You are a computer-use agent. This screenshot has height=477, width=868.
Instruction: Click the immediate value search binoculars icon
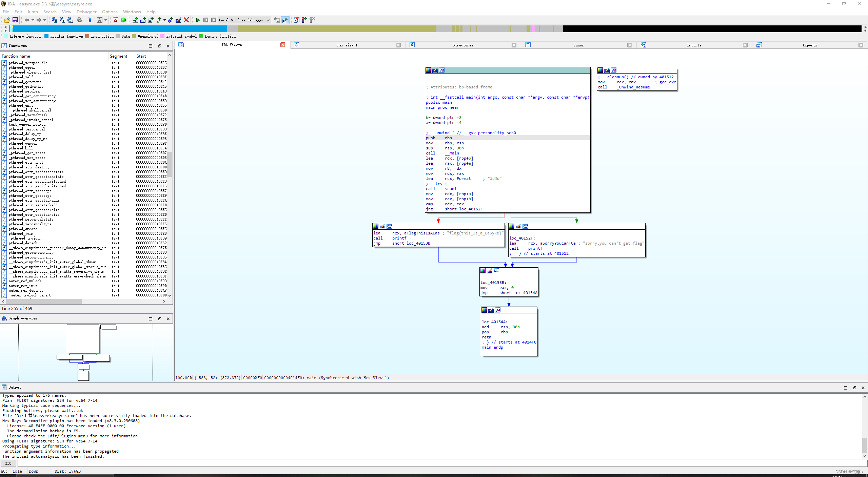coord(54,20)
